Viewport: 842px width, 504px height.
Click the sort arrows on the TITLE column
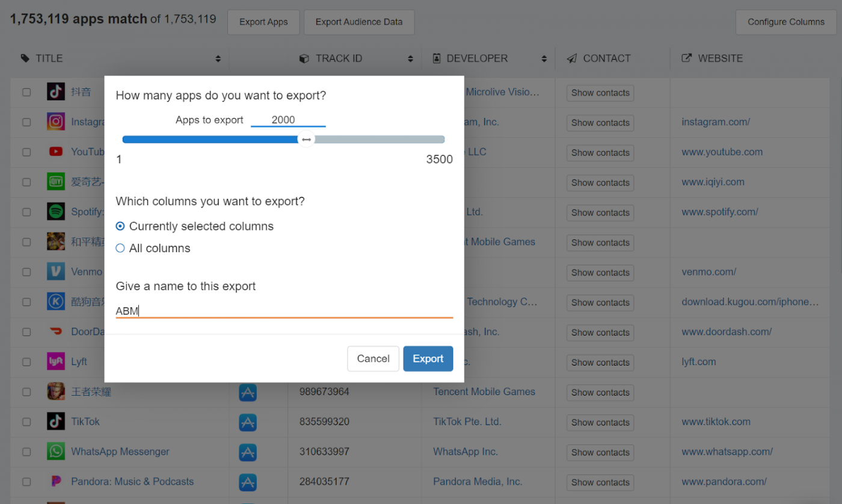[218, 58]
